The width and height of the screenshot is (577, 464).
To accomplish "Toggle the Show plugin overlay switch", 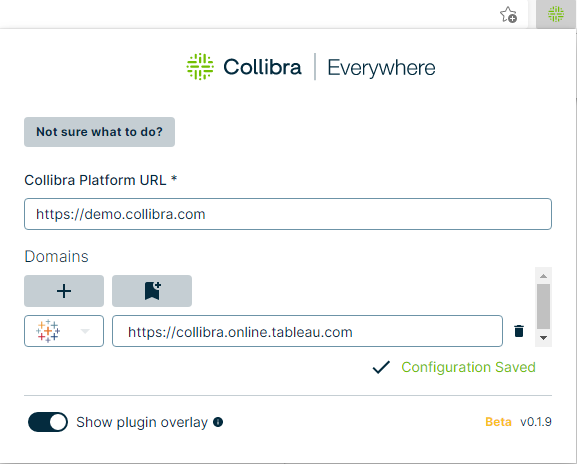I will [x=48, y=422].
